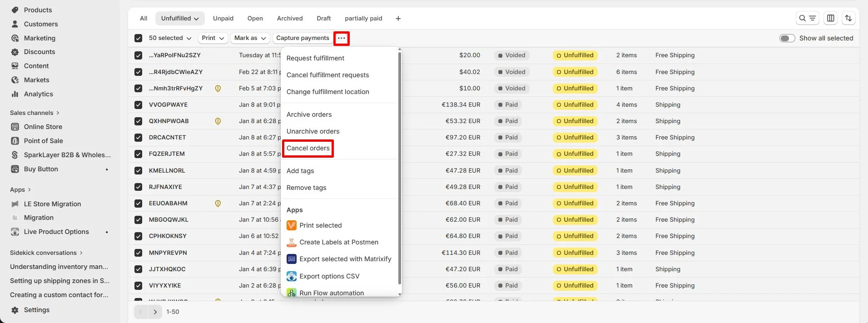
Task: Choose Add tags from the menu
Action: [x=300, y=171]
